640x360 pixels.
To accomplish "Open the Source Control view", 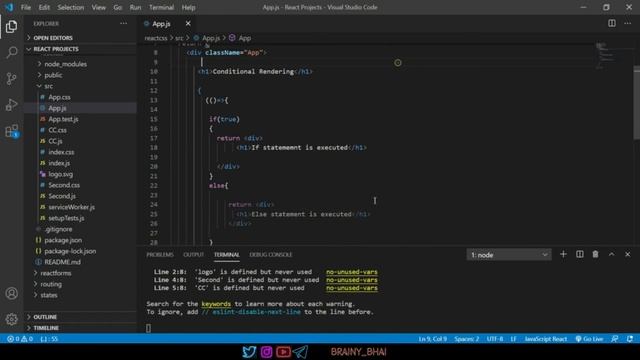I will click(11, 78).
